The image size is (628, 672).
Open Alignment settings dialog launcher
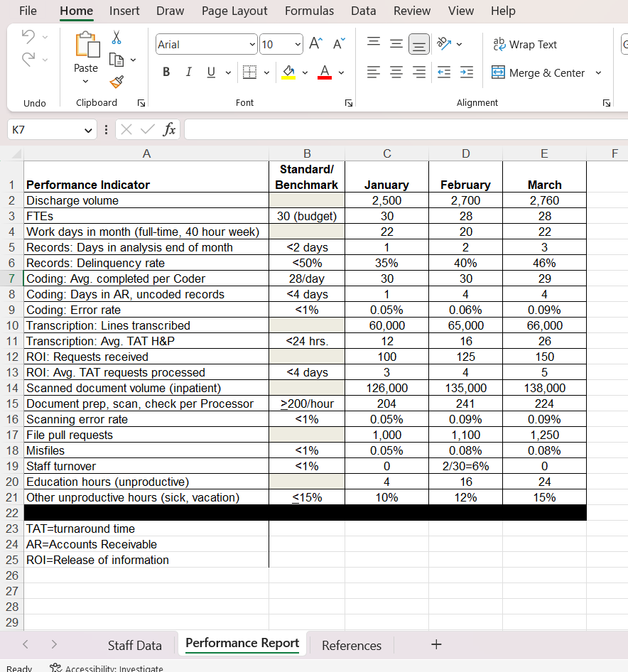click(606, 103)
